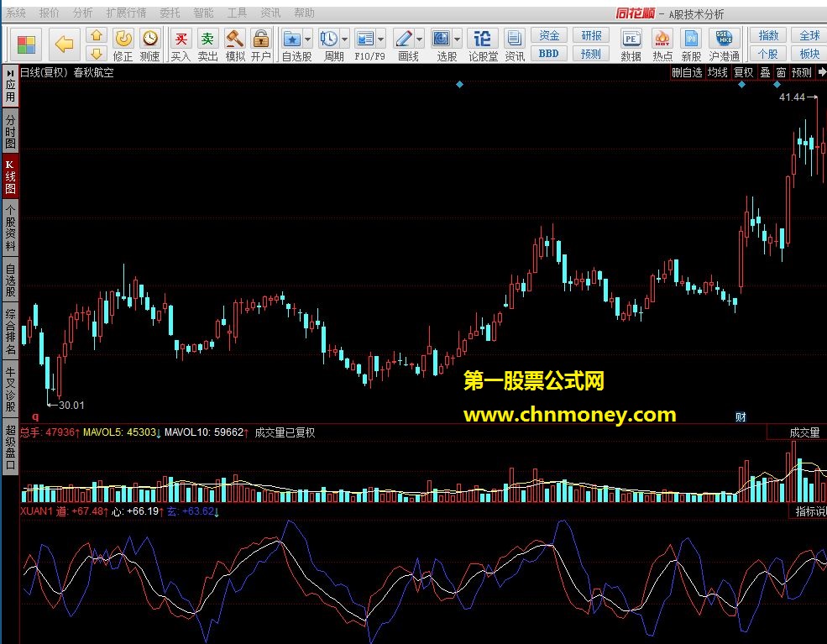Click the 买入 buy icon

tap(181, 45)
